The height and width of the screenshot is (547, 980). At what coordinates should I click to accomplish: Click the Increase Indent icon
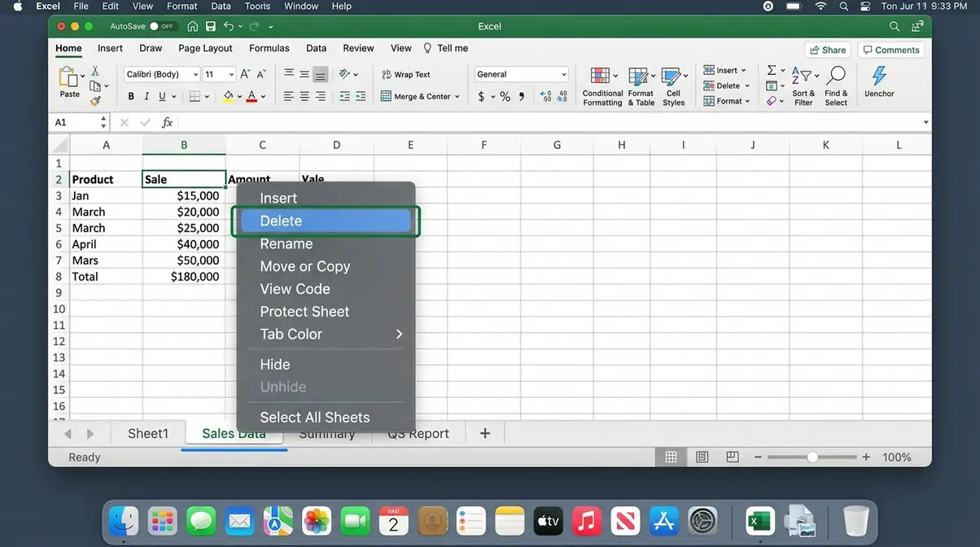pyautogui.click(x=361, y=96)
